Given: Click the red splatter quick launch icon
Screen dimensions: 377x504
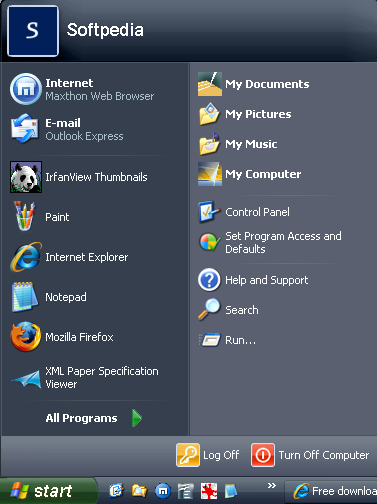Looking at the screenshot, I should [x=209, y=491].
